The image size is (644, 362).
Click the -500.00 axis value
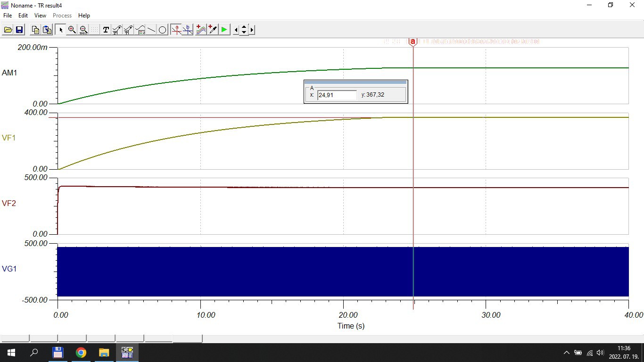[x=34, y=300]
